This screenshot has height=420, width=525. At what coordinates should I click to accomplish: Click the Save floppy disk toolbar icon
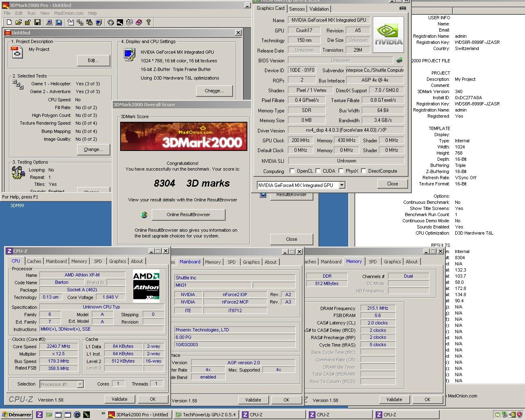pos(37,22)
